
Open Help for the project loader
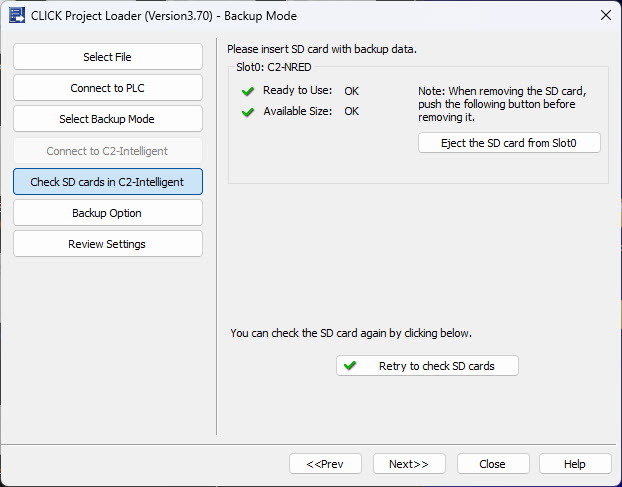pyautogui.click(x=575, y=464)
